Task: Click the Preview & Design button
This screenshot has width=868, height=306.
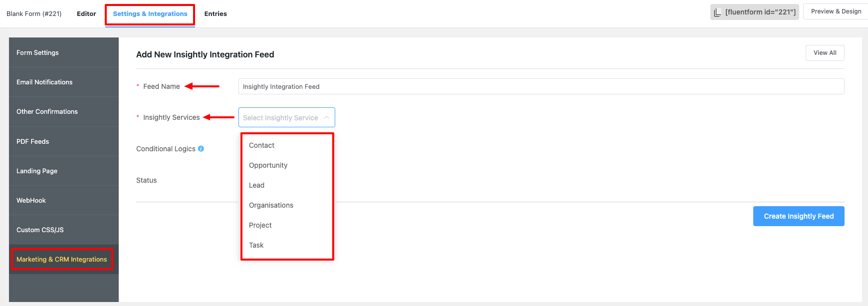Action: pyautogui.click(x=836, y=11)
